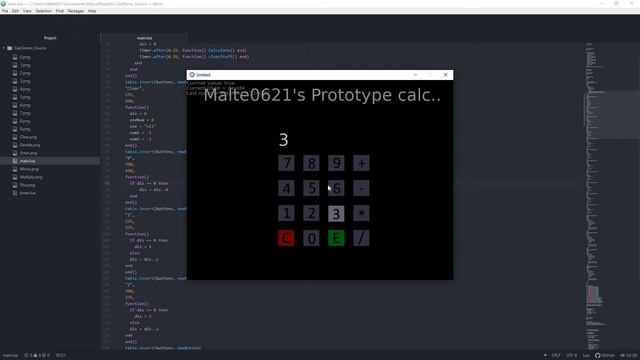Click calculator digit 0 button
The image size is (640, 360).
pos(311,238)
